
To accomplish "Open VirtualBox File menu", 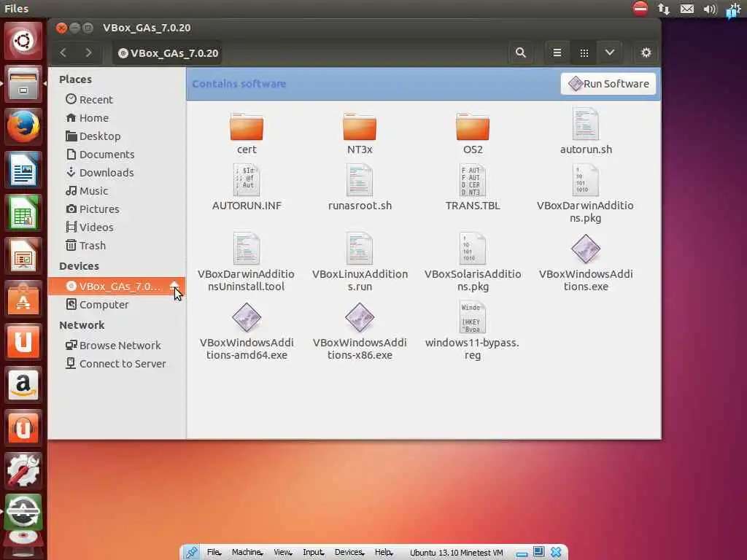I will 214,553.
